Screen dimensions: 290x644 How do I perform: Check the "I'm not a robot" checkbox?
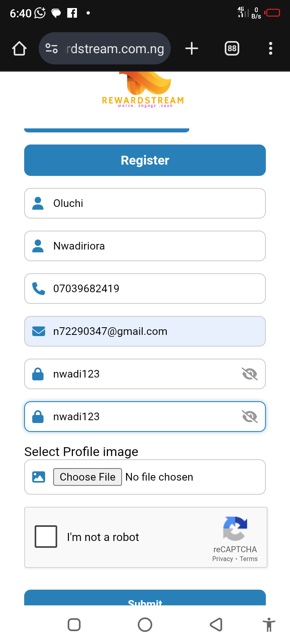[46, 537]
